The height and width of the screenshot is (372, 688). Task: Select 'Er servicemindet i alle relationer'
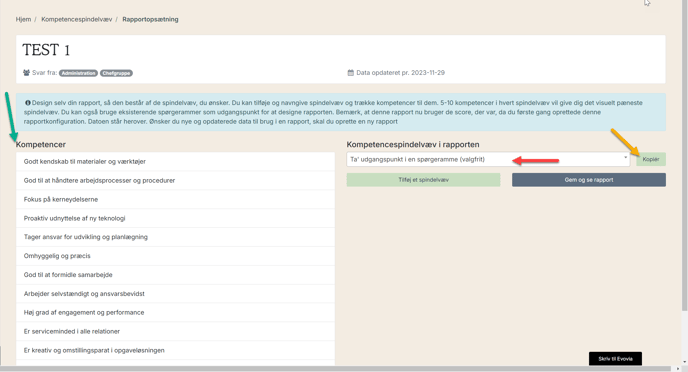[176, 331]
